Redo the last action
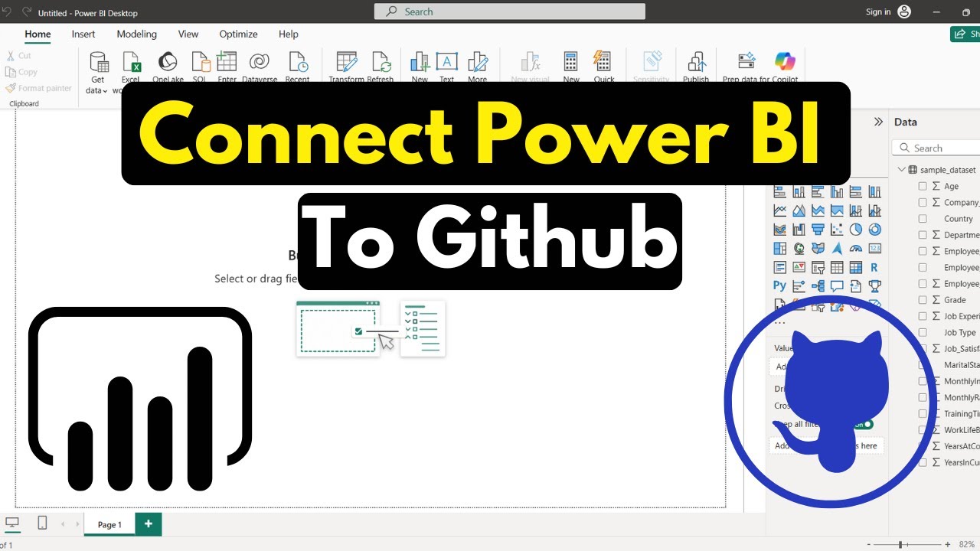 28,12
